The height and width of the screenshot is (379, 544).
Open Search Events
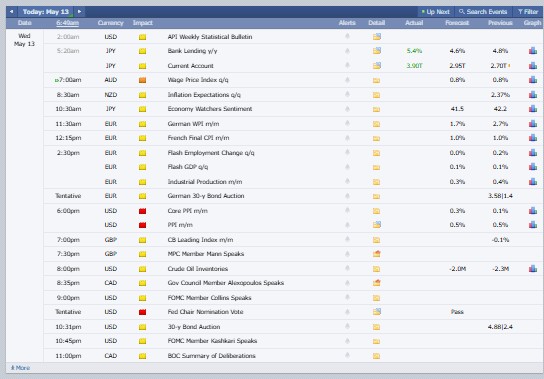[x=483, y=12]
